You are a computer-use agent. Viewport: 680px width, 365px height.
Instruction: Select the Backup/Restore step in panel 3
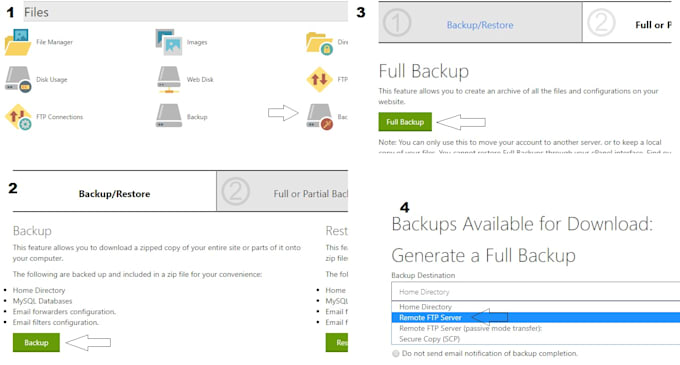pyautogui.click(x=480, y=23)
